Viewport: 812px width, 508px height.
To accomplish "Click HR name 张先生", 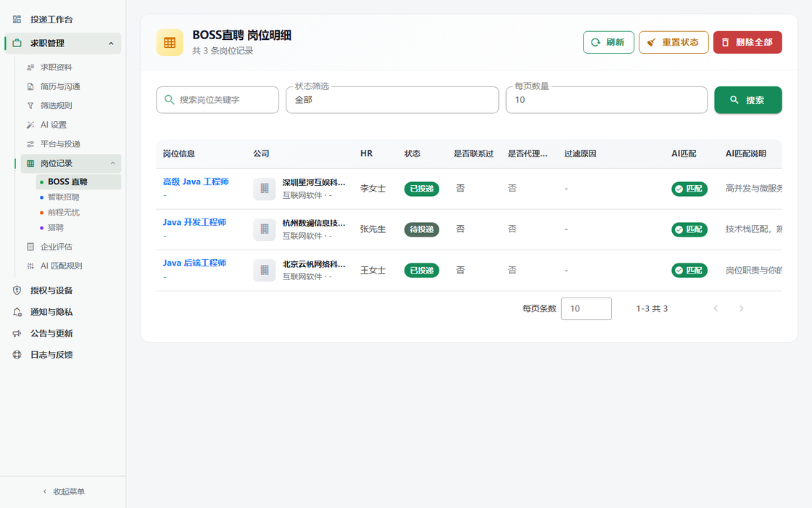I will [x=373, y=229].
